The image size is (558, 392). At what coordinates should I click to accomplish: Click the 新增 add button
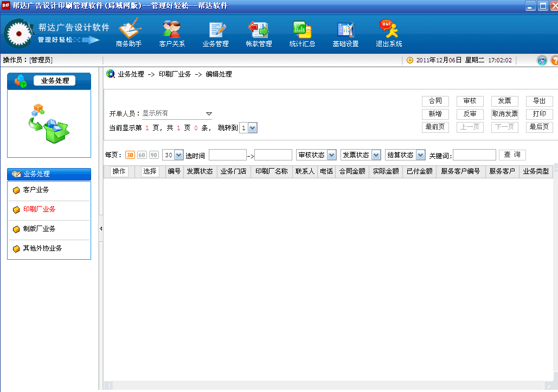435,114
